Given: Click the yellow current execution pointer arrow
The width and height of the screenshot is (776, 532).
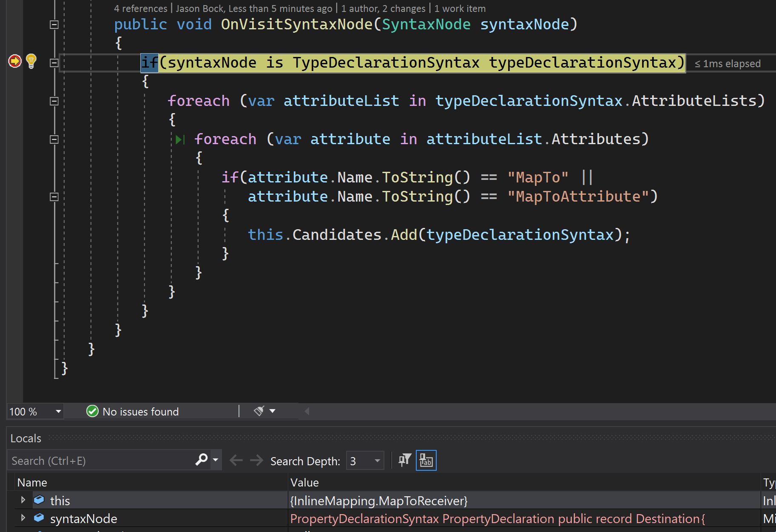Looking at the screenshot, I should pyautogui.click(x=14, y=61).
